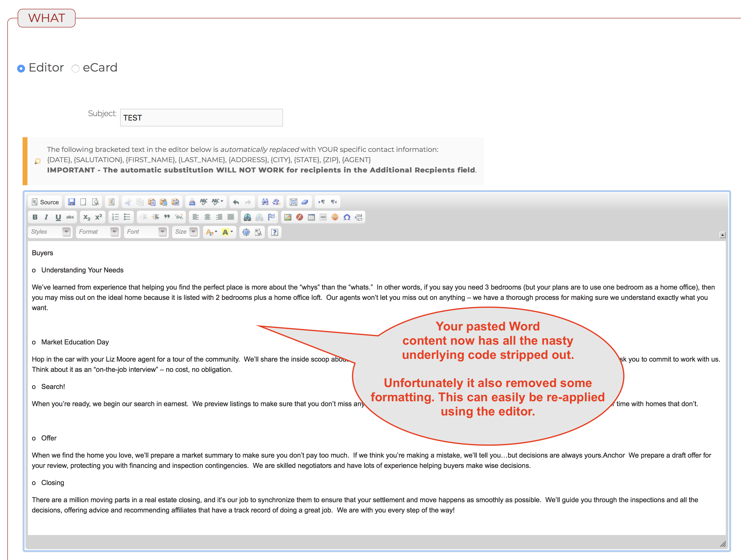Open the Find dialog
The image size is (741, 560).
tap(265, 202)
